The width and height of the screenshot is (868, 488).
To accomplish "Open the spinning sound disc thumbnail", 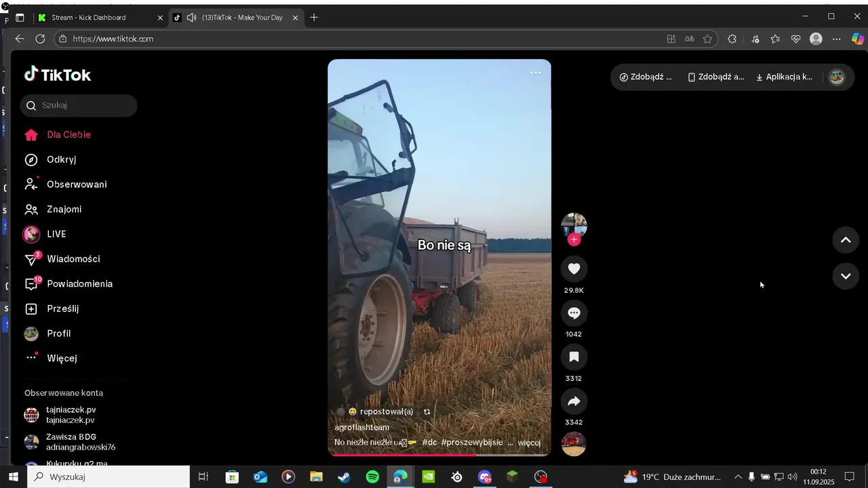I will (x=574, y=444).
